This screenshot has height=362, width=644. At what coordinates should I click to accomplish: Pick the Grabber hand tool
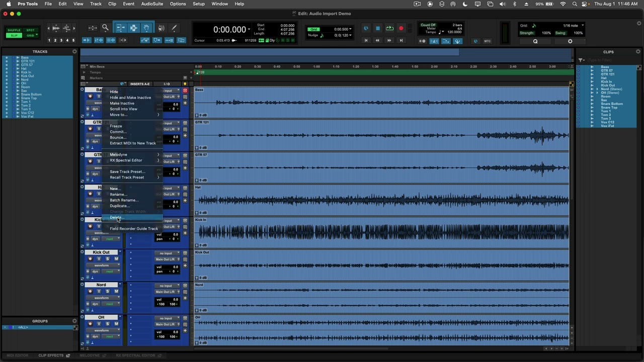146,28
